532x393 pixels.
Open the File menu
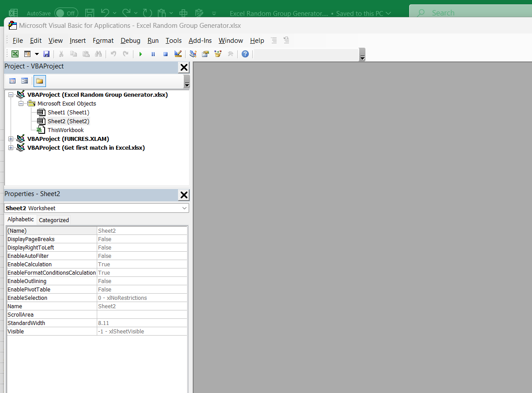[18, 40]
